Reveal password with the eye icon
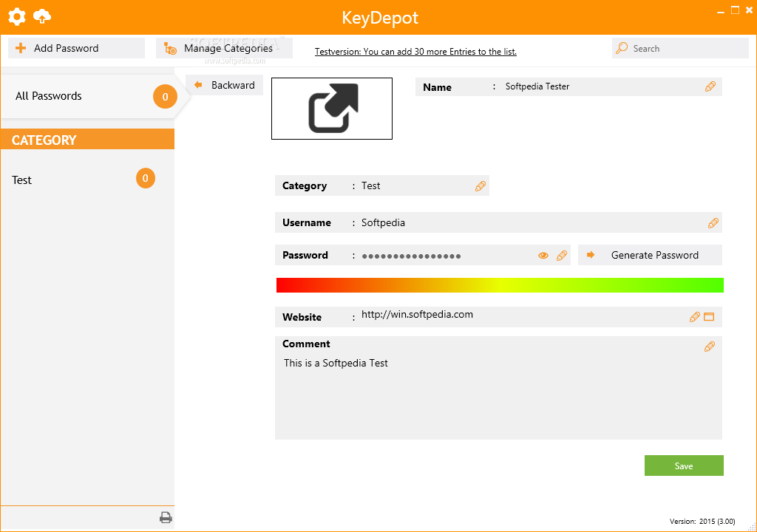This screenshot has height=532, width=757. [543, 256]
